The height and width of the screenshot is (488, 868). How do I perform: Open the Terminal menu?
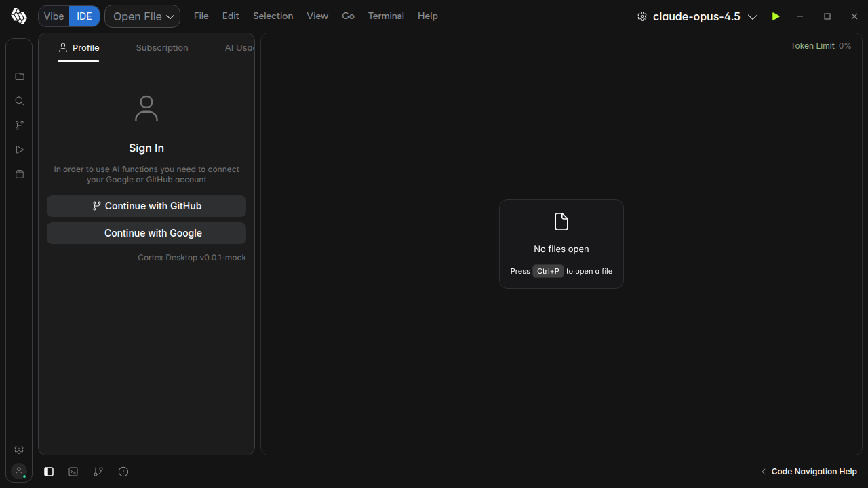click(386, 16)
